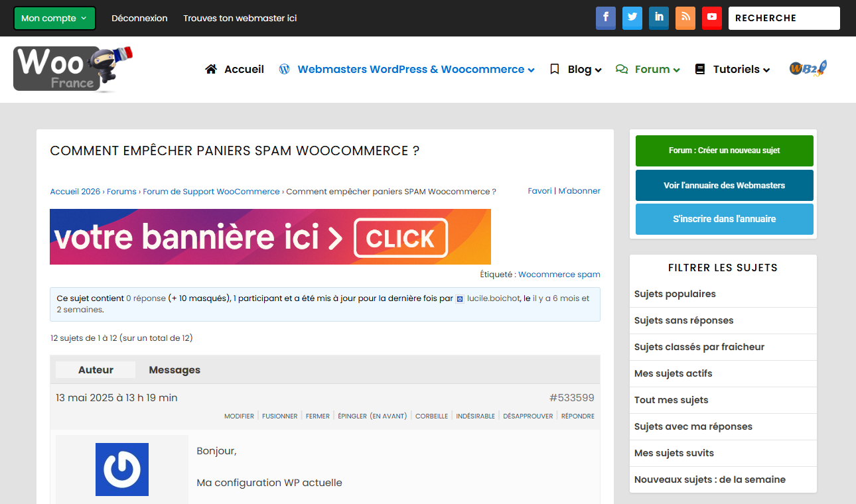Viewport: 856px width, 504px height.
Task: Click the votre bannière ici banner
Action: coord(270,237)
